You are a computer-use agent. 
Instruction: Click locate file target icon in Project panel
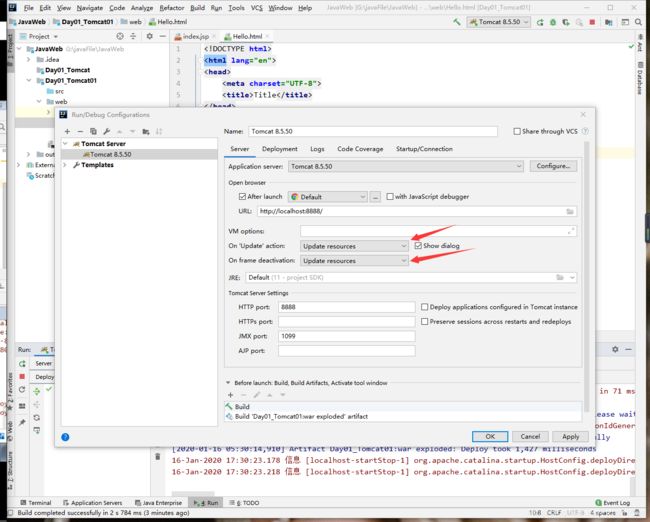(120, 36)
